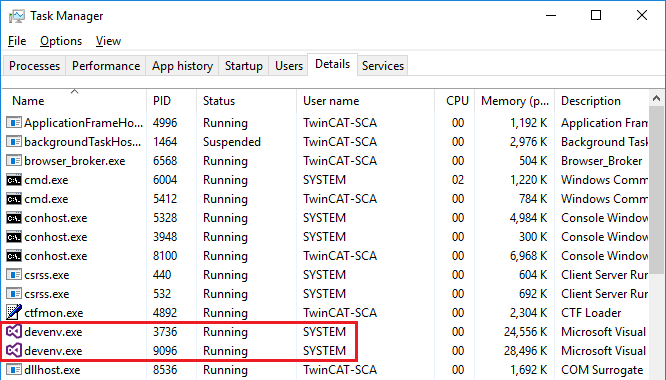
Task: Click icon of cmd.exe with PID 5412
Action: pyautogui.click(x=14, y=199)
